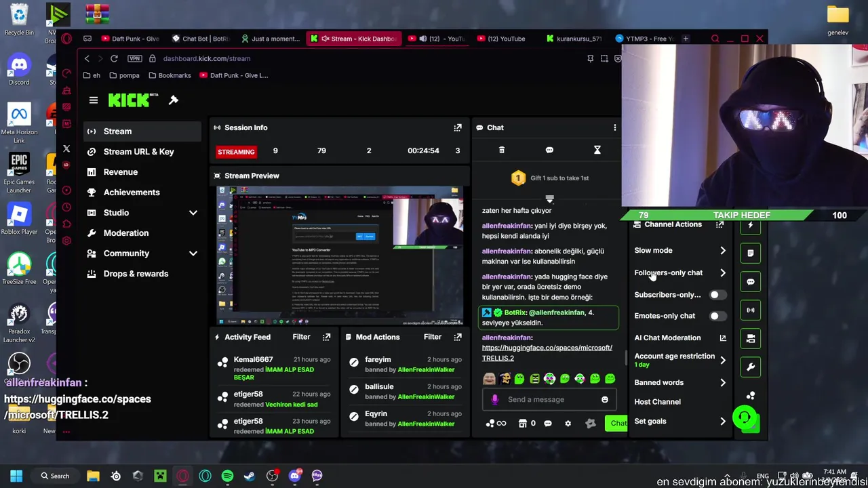Open the Windows Start menu

click(x=16, y=476)
